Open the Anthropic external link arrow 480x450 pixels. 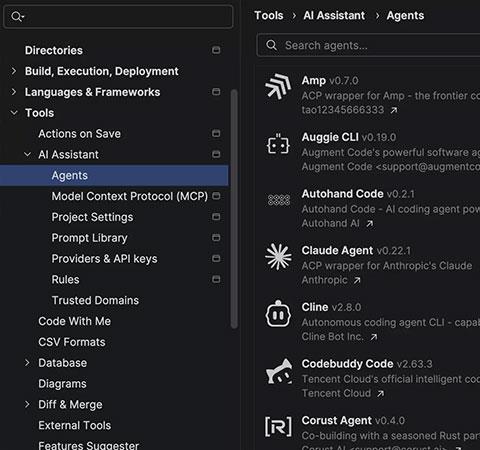(357, 280)
